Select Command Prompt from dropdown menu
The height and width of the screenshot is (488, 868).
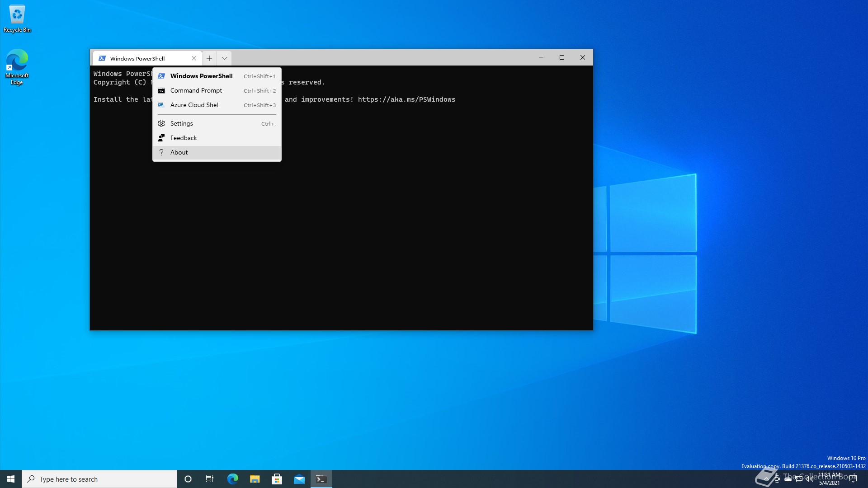(x=217, y=90)
